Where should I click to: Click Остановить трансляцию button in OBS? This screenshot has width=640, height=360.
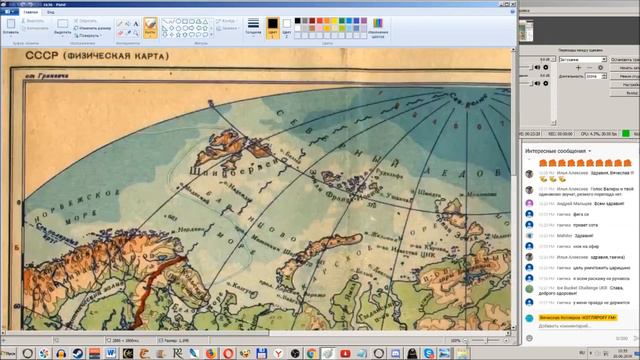click(625, 60)
